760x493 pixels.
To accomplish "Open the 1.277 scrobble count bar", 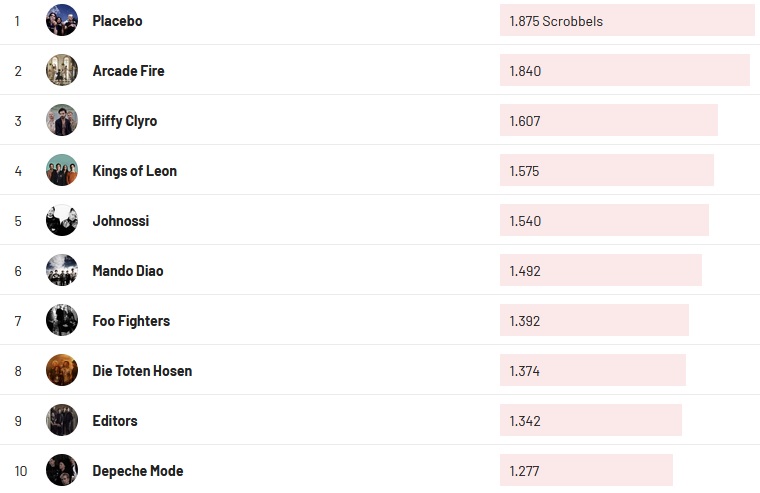I will tap(586, 470).
